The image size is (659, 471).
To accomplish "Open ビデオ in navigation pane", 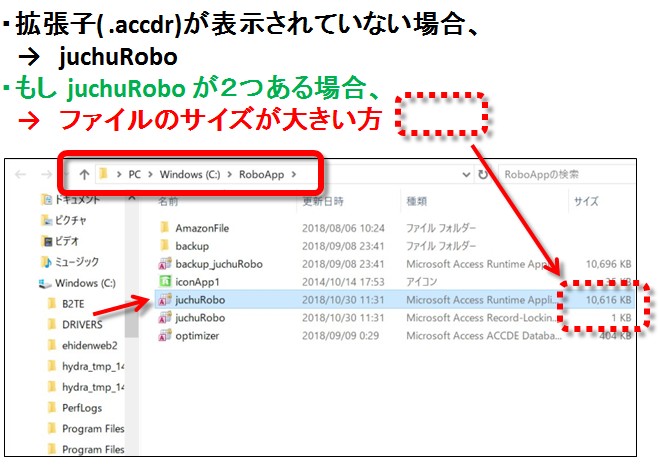I will (67, 241).
